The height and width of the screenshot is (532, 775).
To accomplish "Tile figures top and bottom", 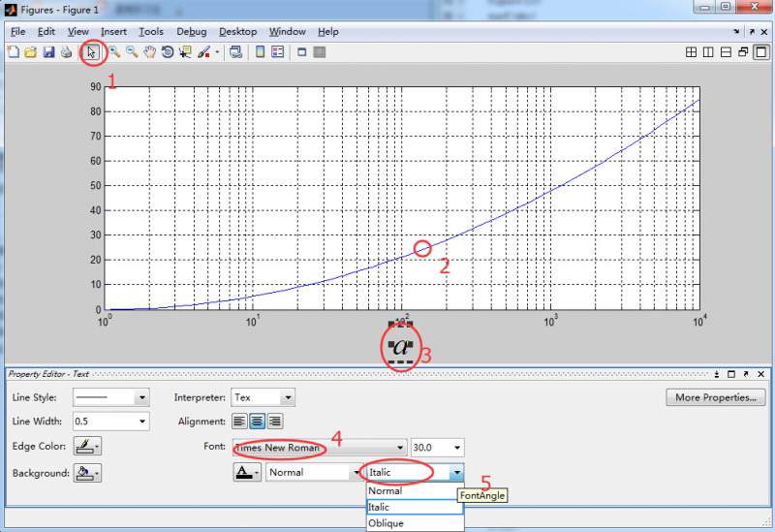I will point(726,52).
